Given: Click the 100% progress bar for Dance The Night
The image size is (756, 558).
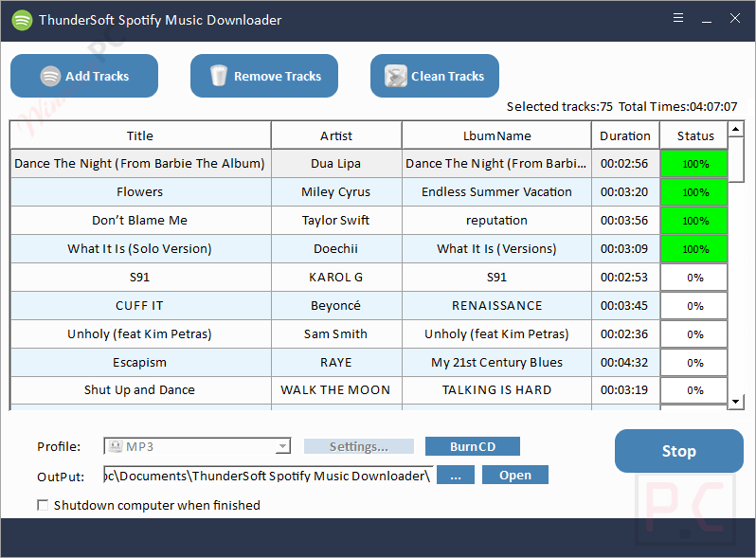Looking at the screenshot, I should [x=694, y=164].
